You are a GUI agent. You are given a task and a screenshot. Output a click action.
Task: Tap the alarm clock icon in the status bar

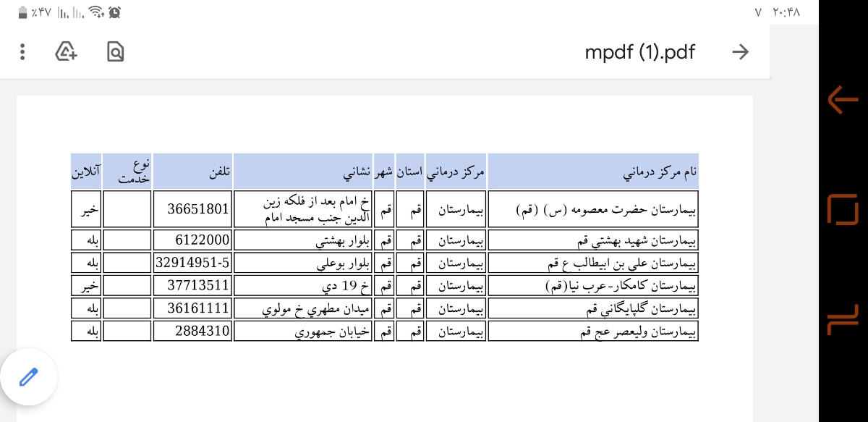(x=114, y=12)
